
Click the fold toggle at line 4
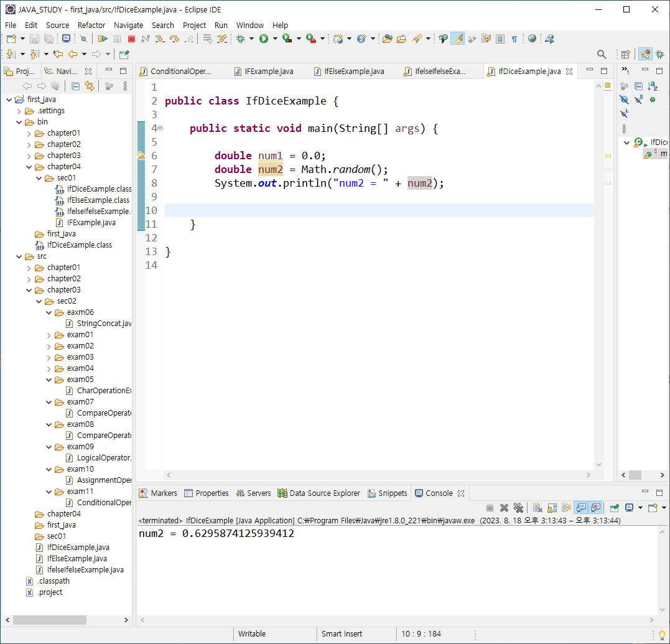[161, 128]
